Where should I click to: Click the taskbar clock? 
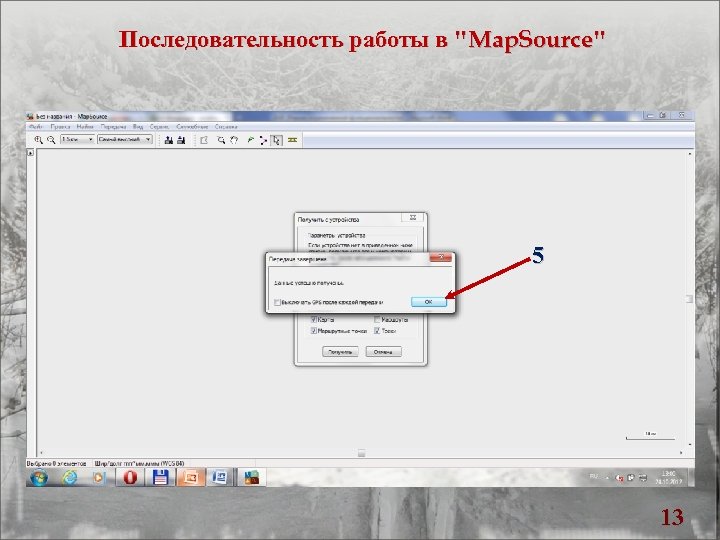click(668, 478)
